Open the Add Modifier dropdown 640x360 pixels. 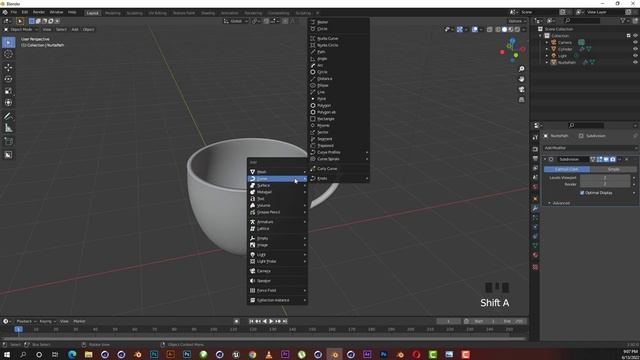click(x=589, y=148)
